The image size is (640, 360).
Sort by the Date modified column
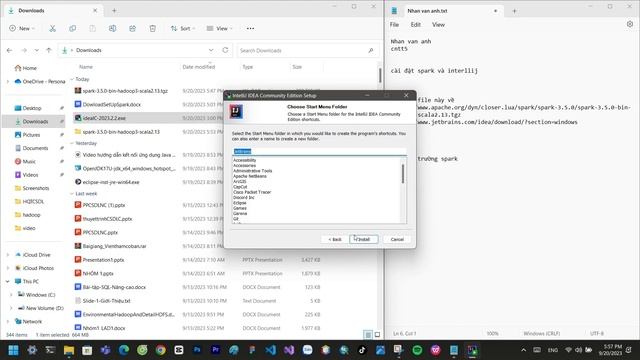[199, 67]
